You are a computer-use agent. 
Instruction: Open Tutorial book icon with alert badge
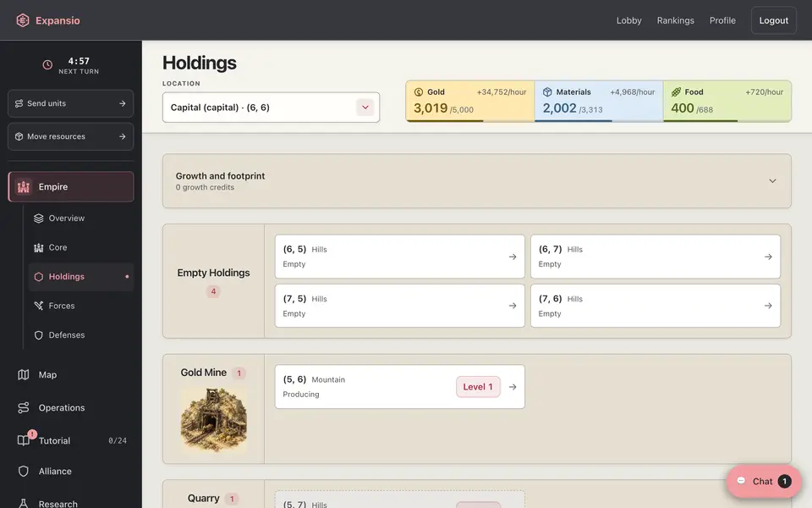pos(25,439)
